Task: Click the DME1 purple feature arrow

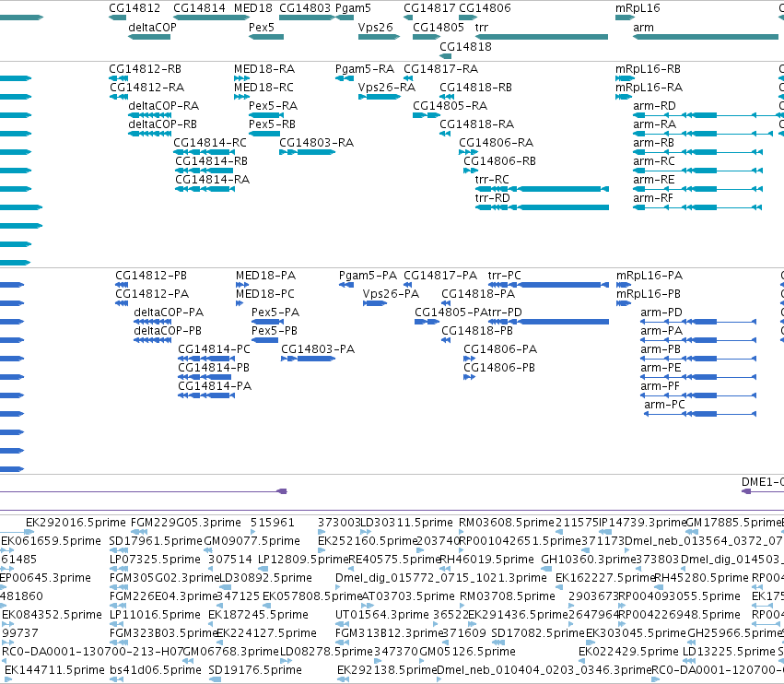Action: [746, 491]
